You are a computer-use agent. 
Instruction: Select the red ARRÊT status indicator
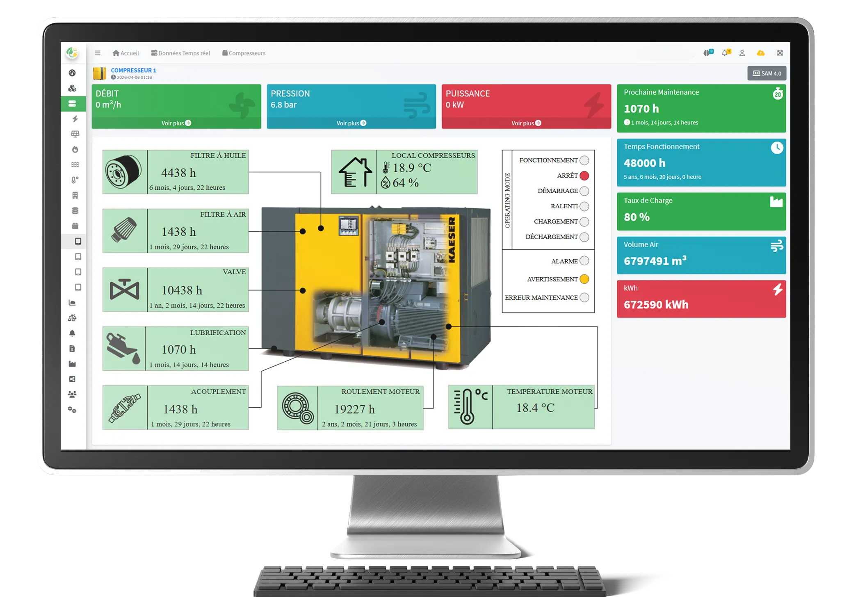584,176
